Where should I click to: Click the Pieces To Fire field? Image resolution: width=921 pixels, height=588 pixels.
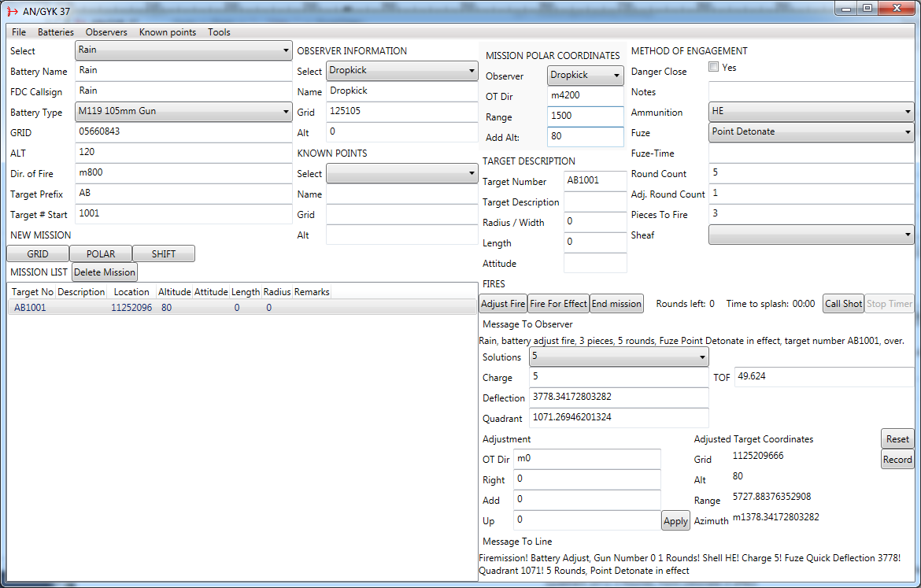coord(811,214)
